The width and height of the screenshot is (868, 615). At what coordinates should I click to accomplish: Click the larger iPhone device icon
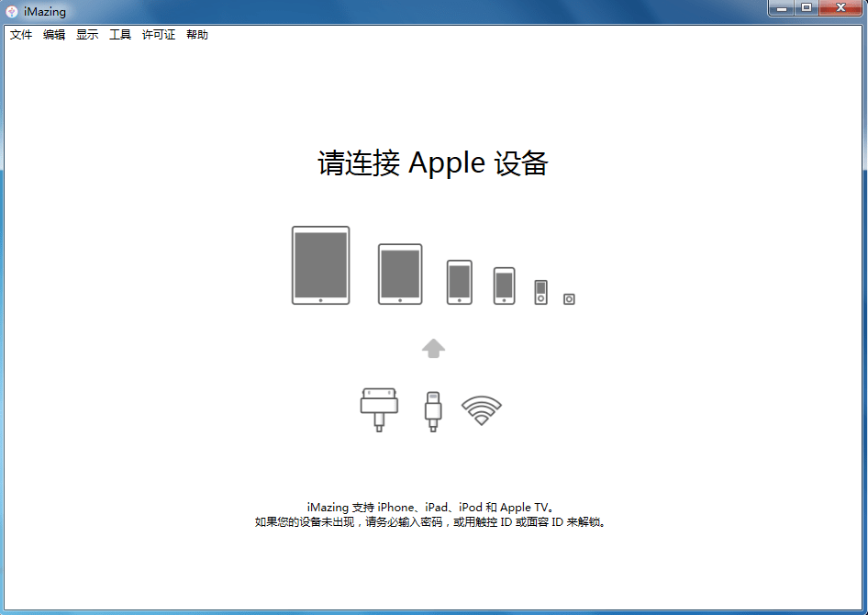pos(460,283)
